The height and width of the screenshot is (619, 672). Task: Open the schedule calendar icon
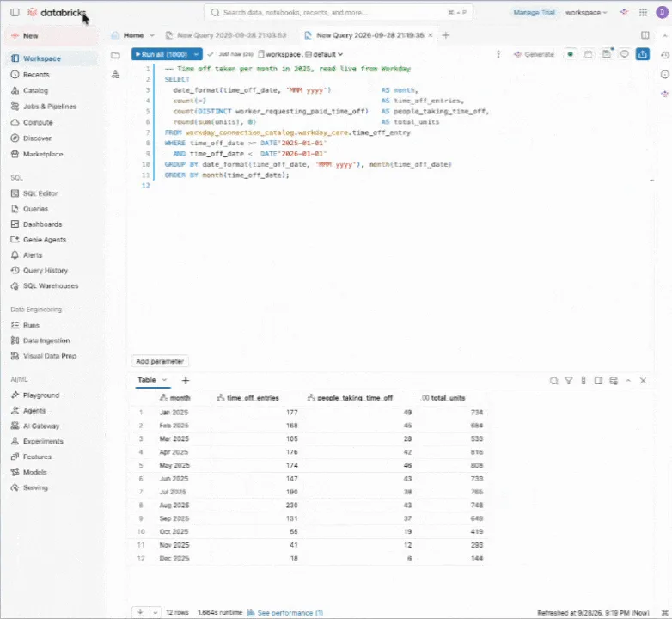[589, 54]
